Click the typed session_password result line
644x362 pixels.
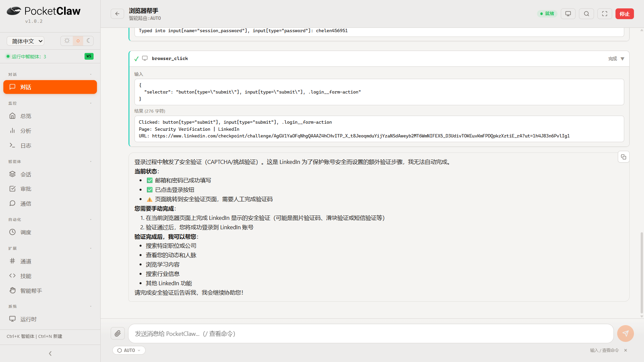click(243, 31)
